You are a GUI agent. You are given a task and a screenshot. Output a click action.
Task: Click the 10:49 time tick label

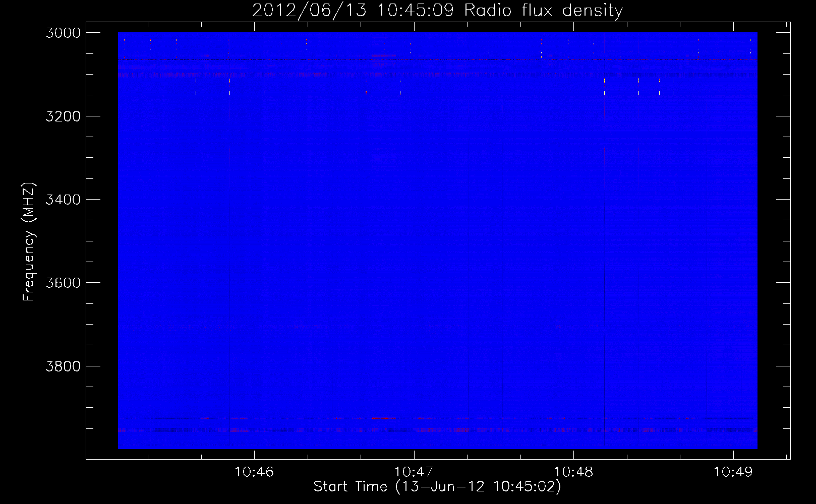pos(733,472)
